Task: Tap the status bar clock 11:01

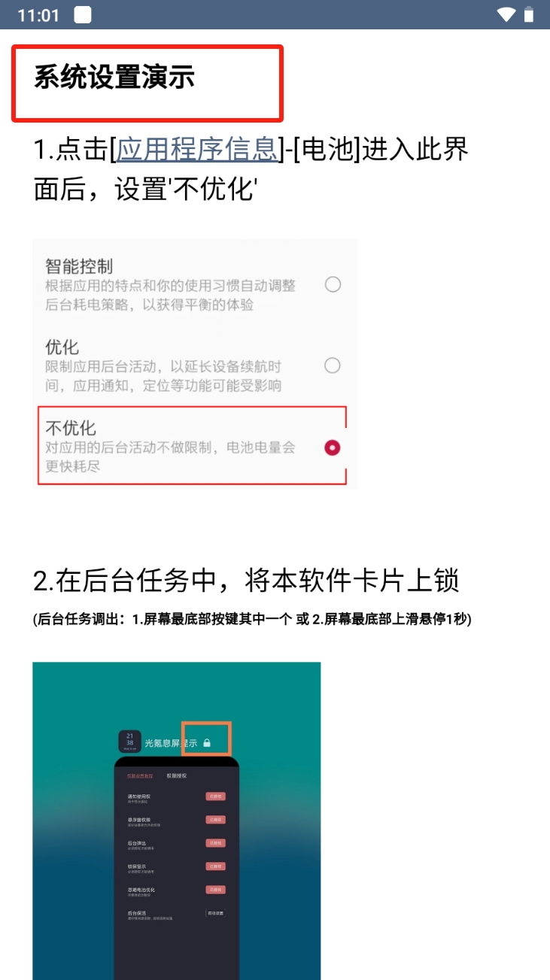Action: point(38,15)
